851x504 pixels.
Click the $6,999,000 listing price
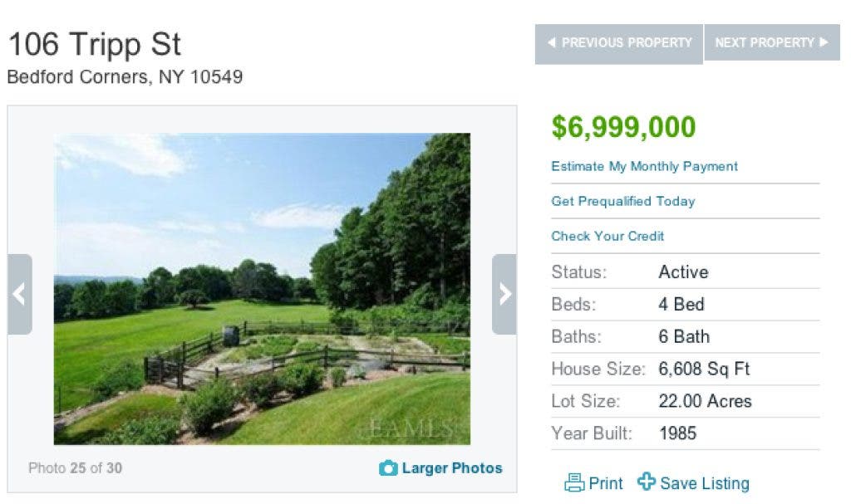[x=623, y=127]
